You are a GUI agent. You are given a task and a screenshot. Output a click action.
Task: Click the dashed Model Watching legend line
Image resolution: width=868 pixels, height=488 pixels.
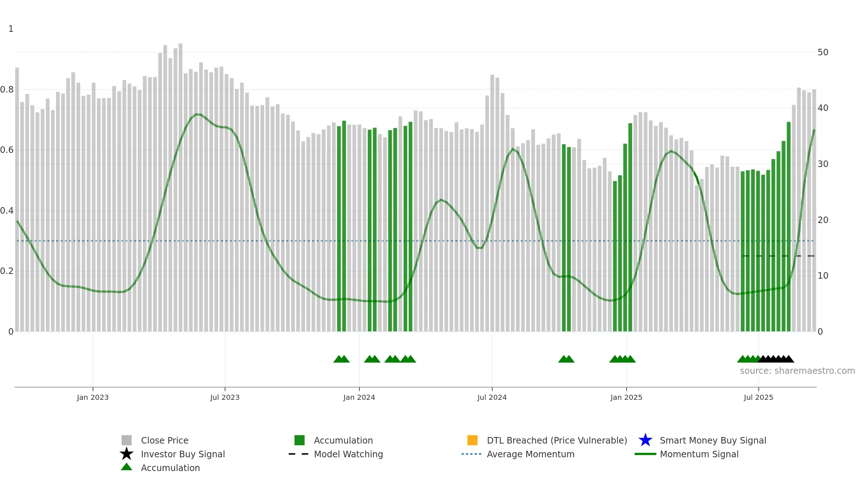tap(299, 454)
